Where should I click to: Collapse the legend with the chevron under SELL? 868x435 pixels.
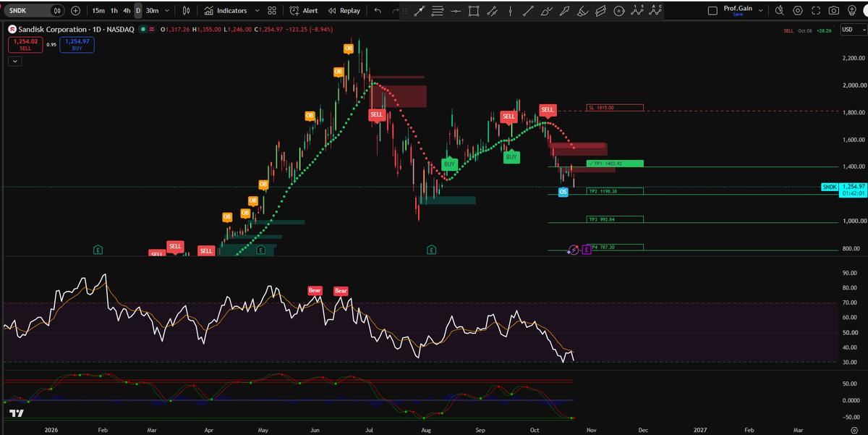click(x=14, y=62)
